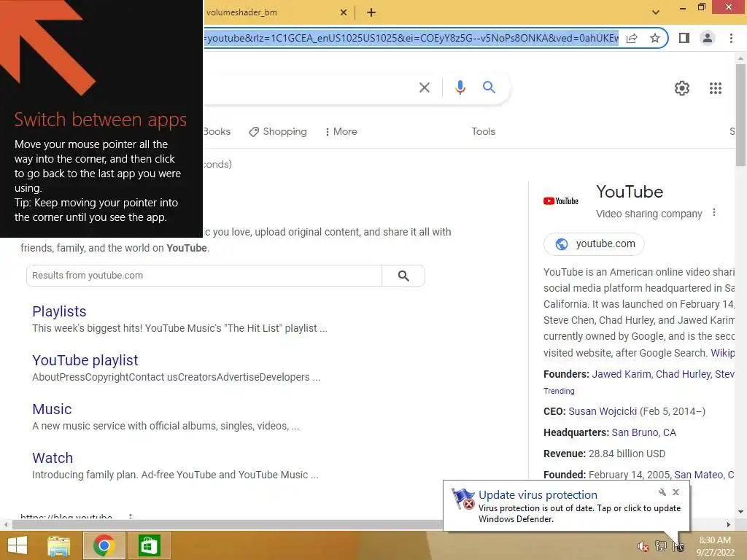The height and width of the screenshot is (560, 747).
Task: Click the horizontal scrollbar thumb
Action: tap(228, 524)
